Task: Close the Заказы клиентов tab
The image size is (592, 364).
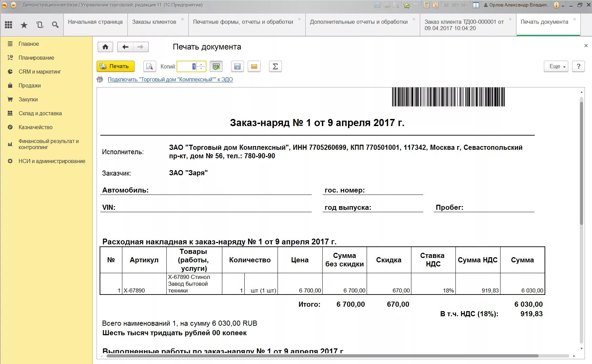Action: coord(182,19)
